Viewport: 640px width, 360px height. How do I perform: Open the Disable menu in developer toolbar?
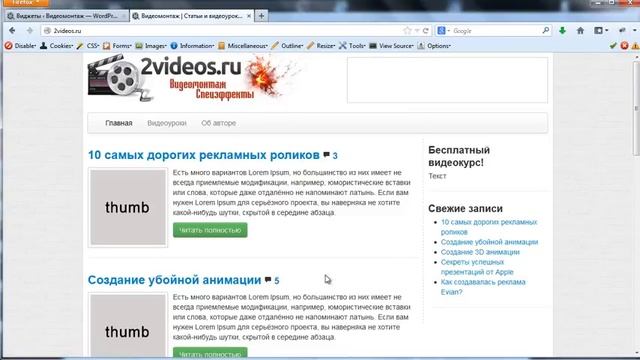[x=20, y=46]
